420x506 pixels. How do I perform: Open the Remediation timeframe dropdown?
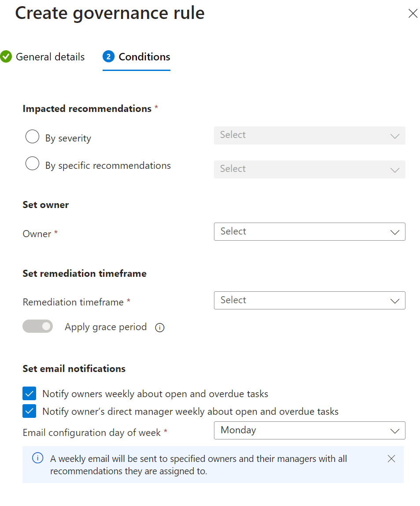tap(309, 301)
